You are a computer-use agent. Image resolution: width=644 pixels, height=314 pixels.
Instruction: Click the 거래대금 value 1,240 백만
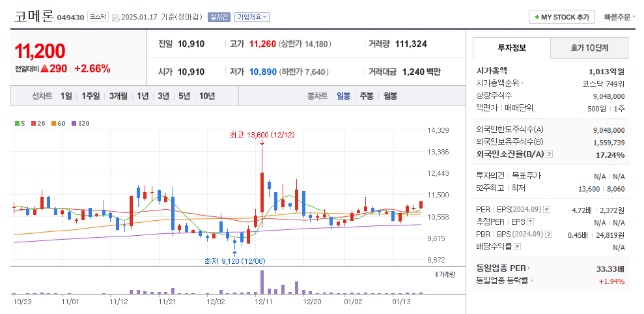pos(421,72)
